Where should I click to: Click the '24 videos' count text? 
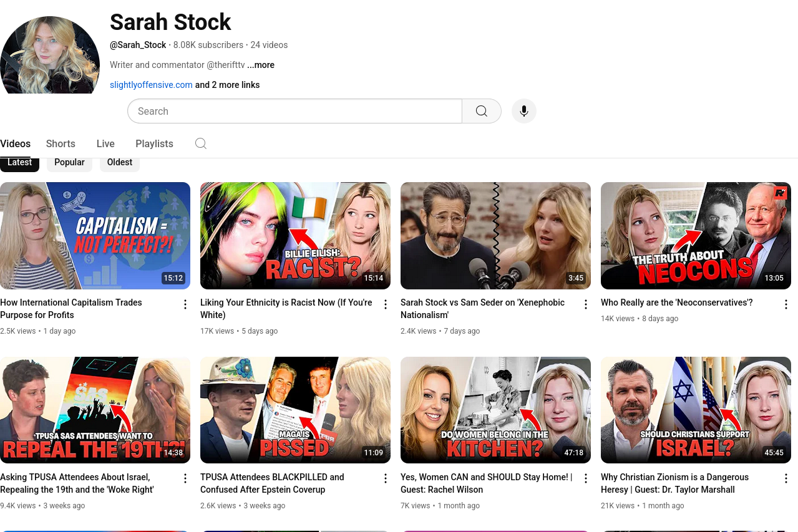click(x=269, y=45)
